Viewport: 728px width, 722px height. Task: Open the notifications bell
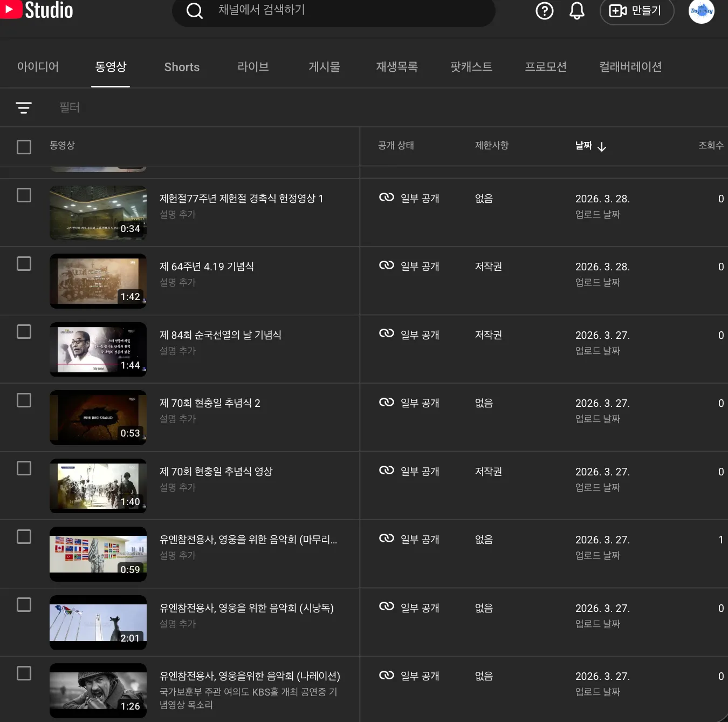pos(577,11)
